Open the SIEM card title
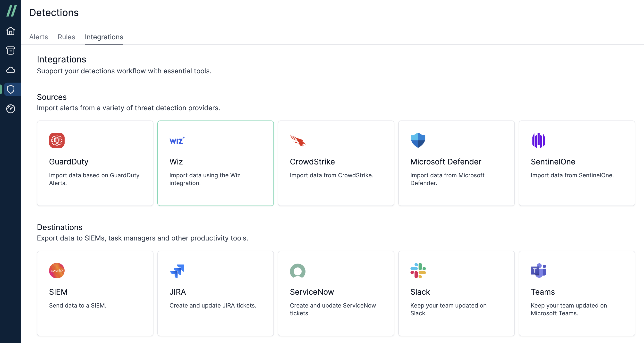The width and height of the screenshot is (644, 343). [x=58, y=292]
